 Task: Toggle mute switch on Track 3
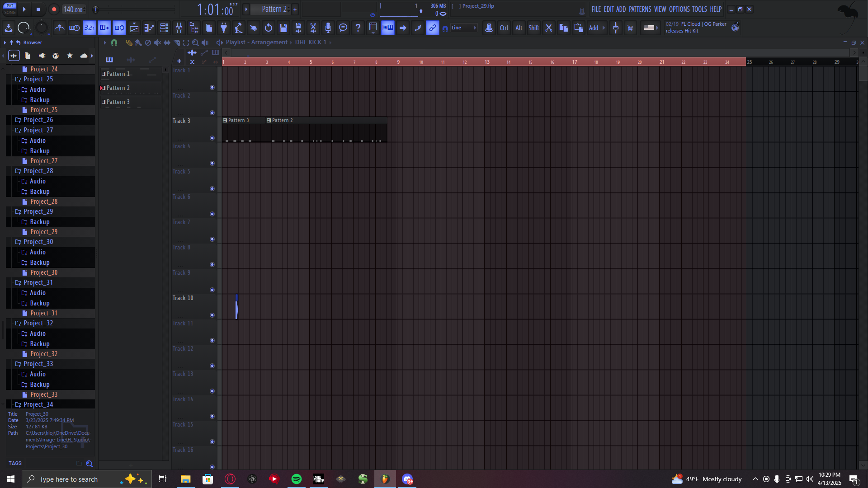[212, 138]
